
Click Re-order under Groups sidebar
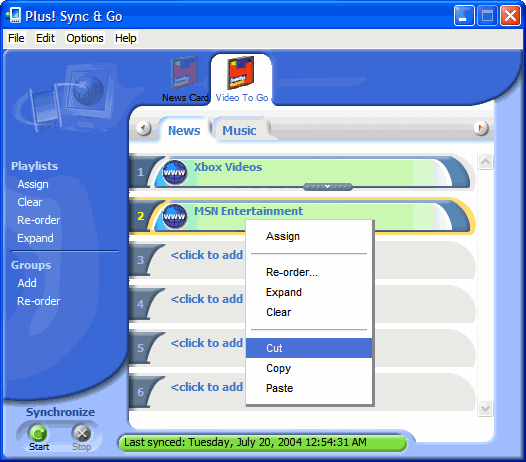[39, 301]
